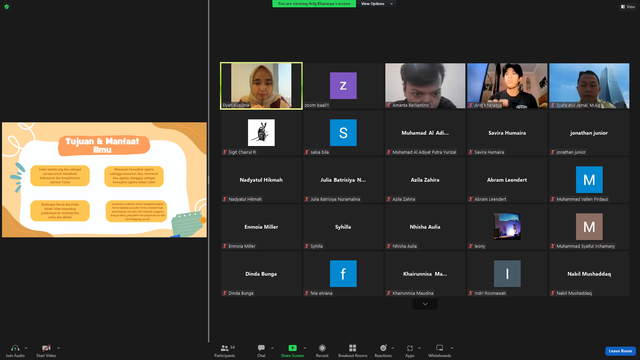Expand the caret next to Share Screen
The image size is (640, 360).
click(x=304, y=348)
